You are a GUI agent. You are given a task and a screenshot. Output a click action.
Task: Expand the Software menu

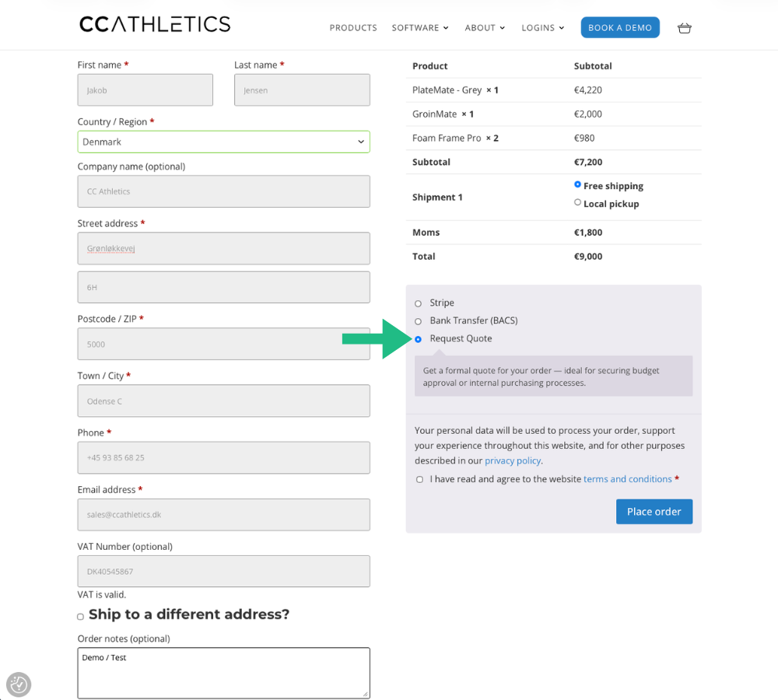pos(420,28)
